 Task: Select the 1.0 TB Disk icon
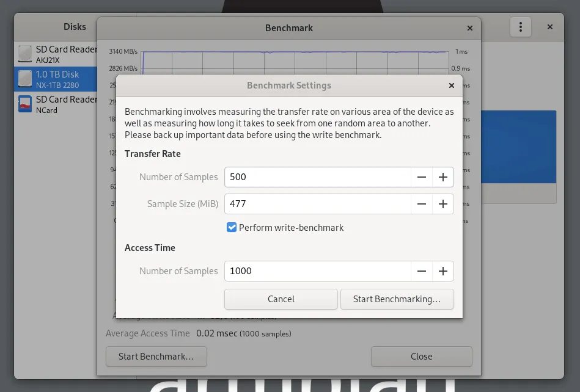point(25,79)
